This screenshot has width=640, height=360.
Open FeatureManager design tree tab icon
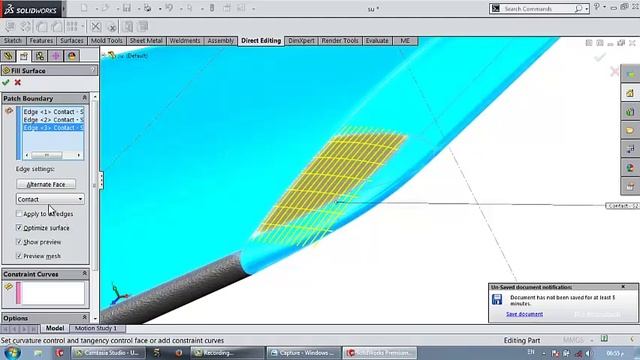point(8,56)
